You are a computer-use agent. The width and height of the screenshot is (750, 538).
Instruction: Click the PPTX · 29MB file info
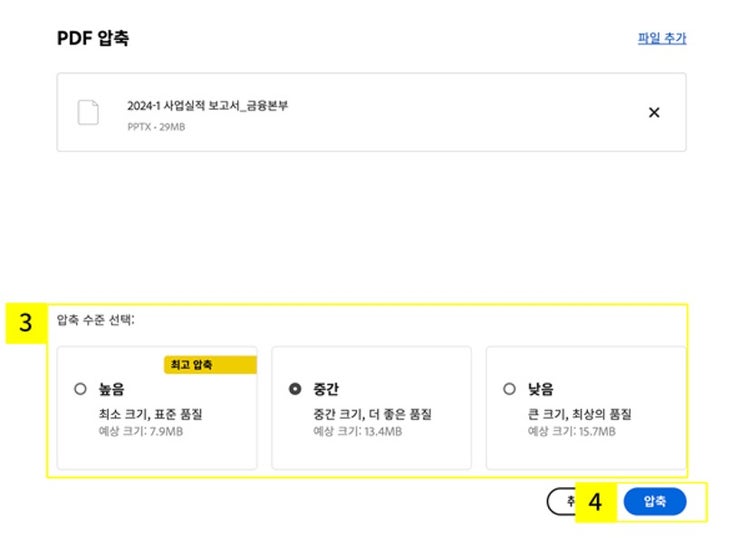tap(156, 127)
